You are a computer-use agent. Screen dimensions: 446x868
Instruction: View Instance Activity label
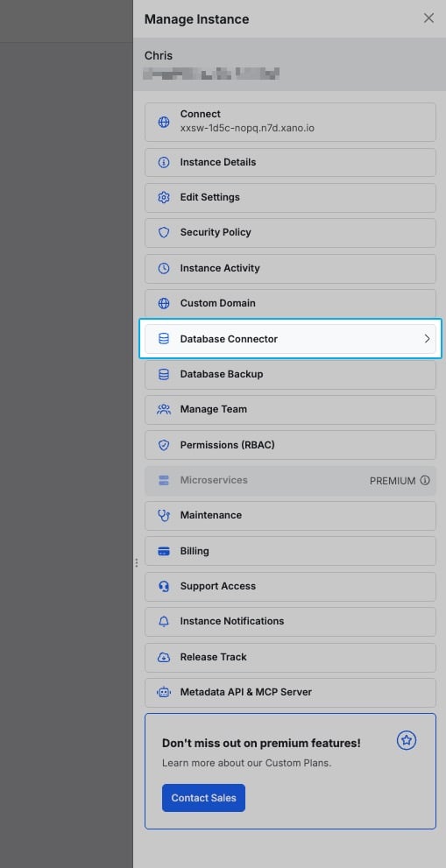[220, 269]
